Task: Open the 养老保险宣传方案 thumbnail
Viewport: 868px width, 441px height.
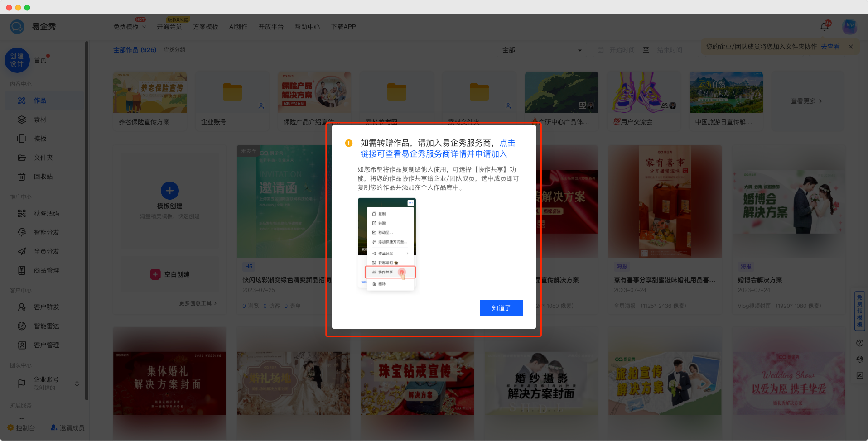Action: point(150,92)
